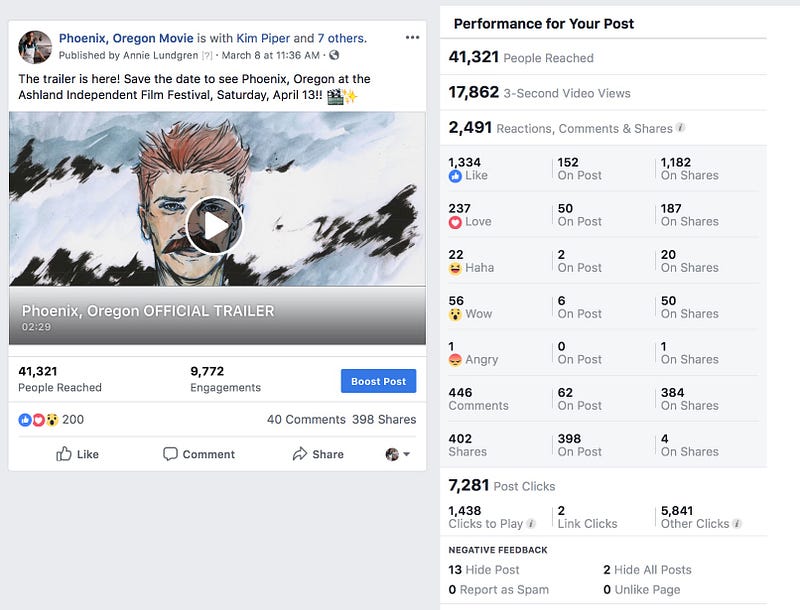
Task: Click the '17,862 3-Second Video Views' row
Action: coord(603,92)
